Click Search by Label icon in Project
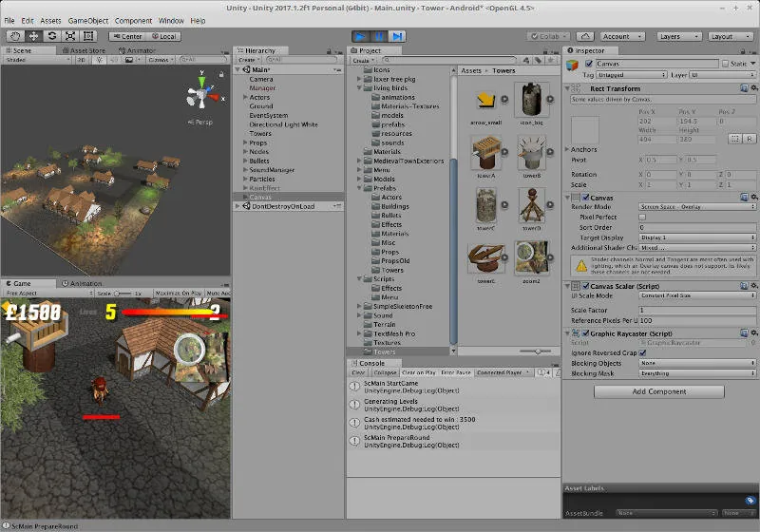The height and width of the screenshot is (532, 760). click(x=538, y=60)
